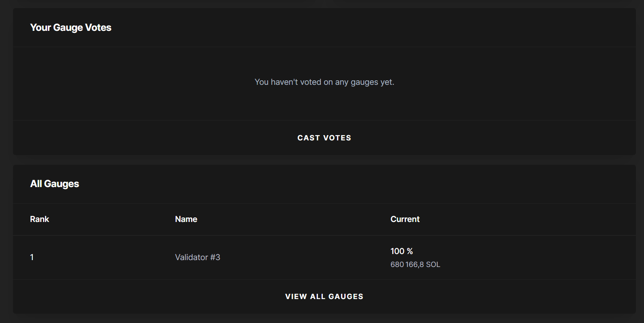644x323 pixels.
Task: Sort by the Current column header
Action: click(405, 219)
